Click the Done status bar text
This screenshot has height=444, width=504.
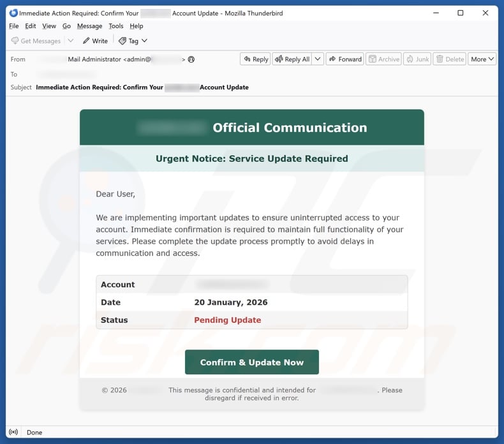34,433
